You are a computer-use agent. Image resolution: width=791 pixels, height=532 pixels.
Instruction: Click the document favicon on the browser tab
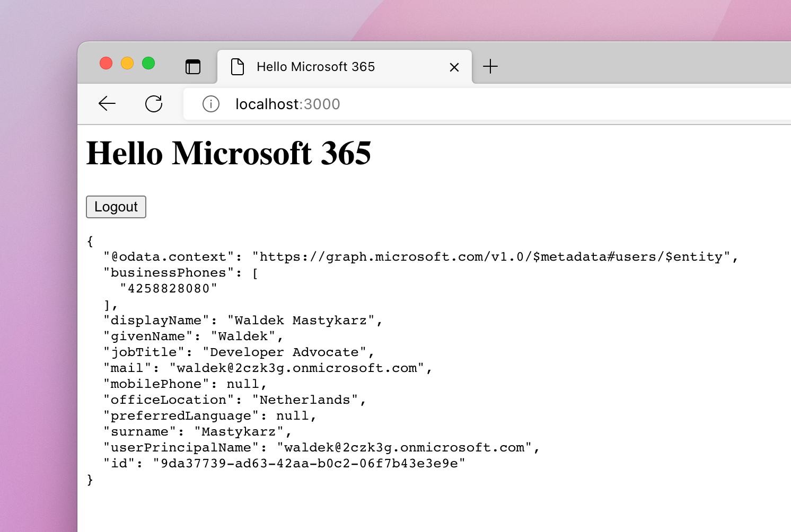[237, 67]
